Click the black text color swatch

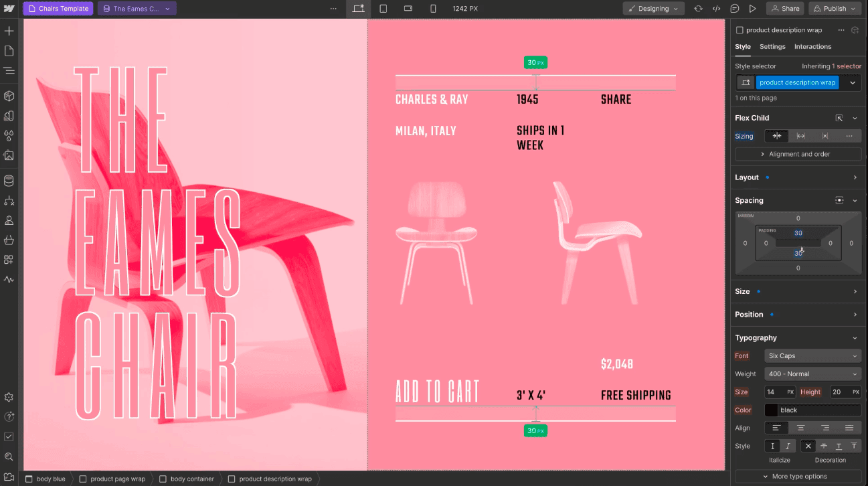pyautogui.click(x=771, y=410)
